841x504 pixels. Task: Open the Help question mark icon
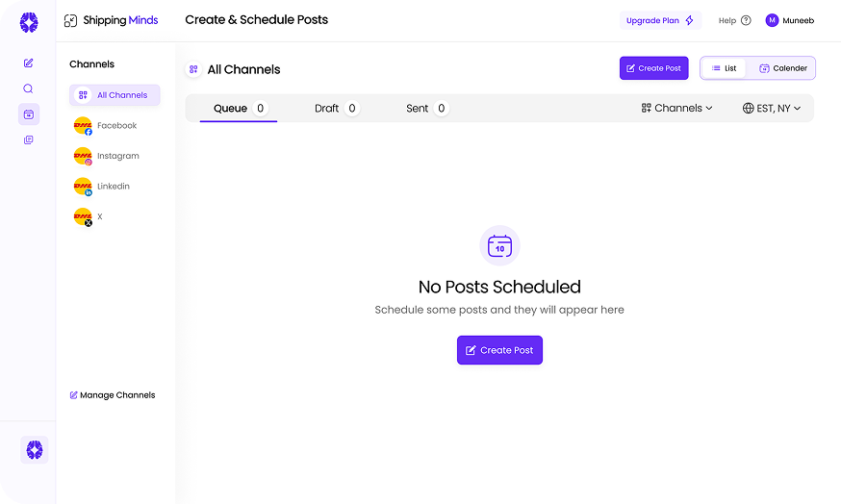746,20
